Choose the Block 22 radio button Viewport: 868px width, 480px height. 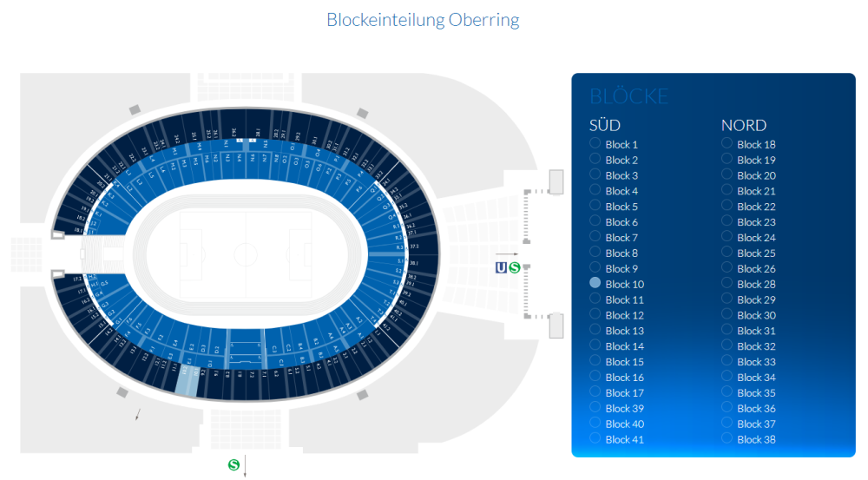[x=727, y=206]
